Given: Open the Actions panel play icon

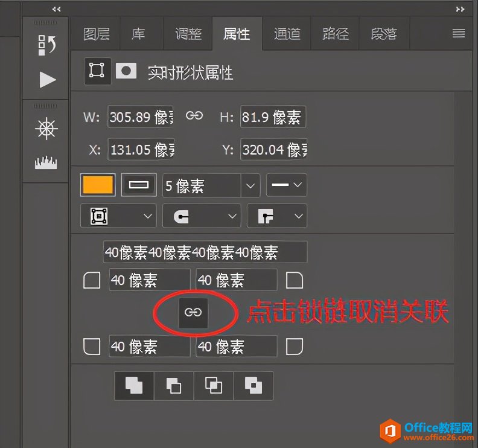Looking at the screenshot, I should tap(47, 80).
